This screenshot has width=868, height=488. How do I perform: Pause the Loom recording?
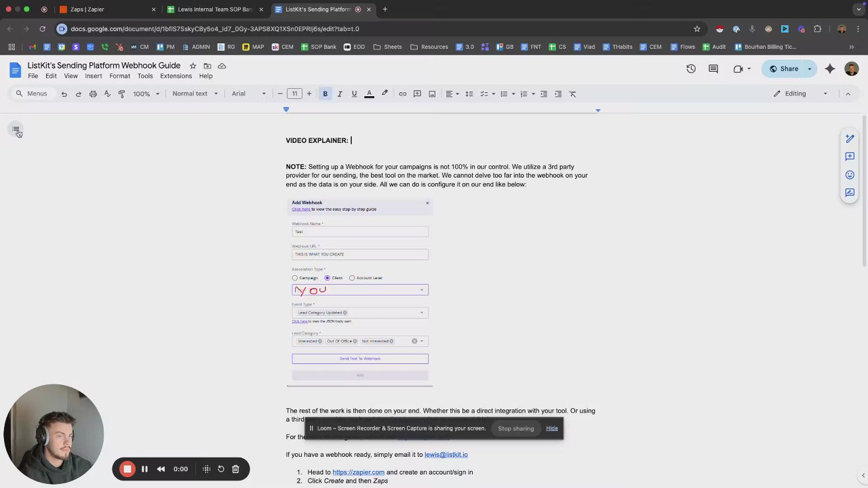[x=144, y=469]
